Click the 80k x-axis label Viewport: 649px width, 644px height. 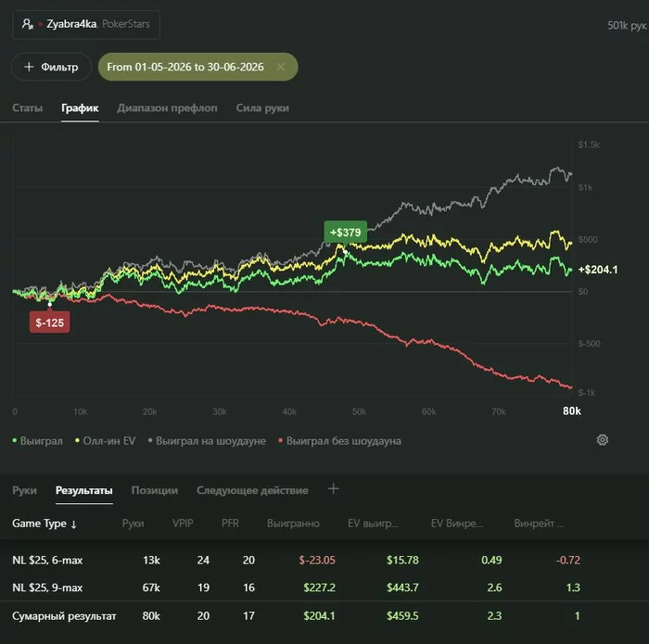(572, 411)
